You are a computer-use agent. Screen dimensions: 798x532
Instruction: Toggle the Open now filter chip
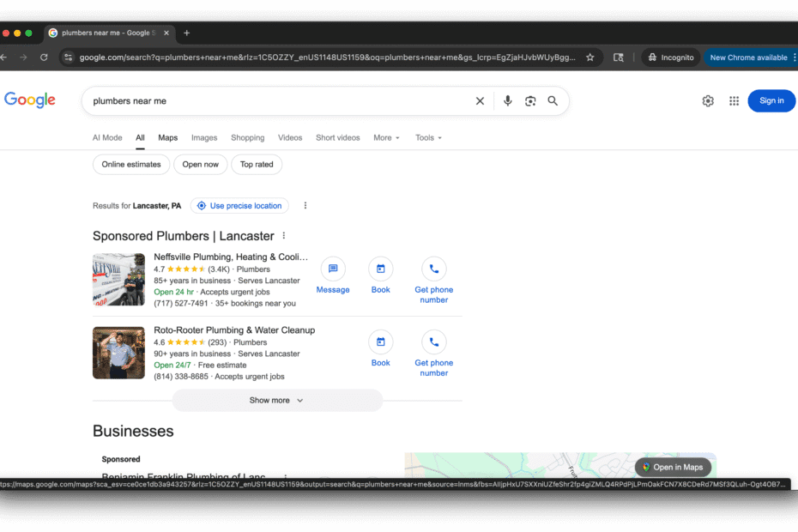coord(200,165)
